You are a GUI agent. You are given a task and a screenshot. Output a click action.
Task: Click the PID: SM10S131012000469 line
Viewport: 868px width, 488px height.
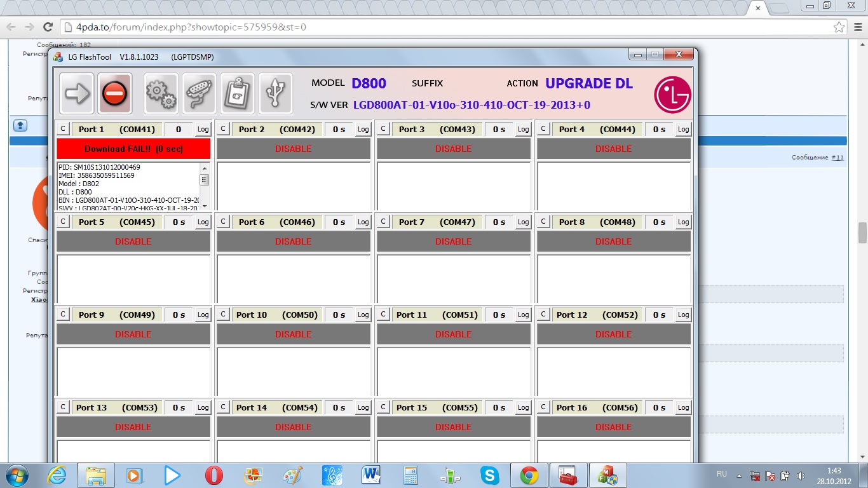point(99,167)
